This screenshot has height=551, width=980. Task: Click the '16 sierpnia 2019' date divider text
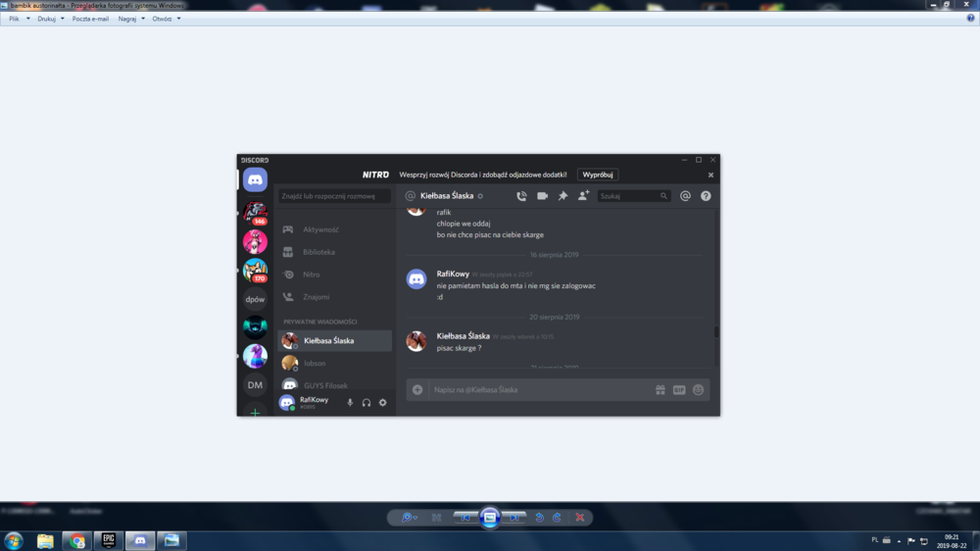point(554,255)
